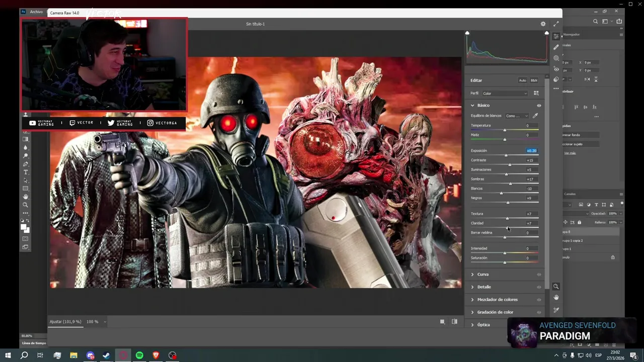Select Photoshop Hand tool
This screenshot has height=362, width=644.
tap(26, 197)
